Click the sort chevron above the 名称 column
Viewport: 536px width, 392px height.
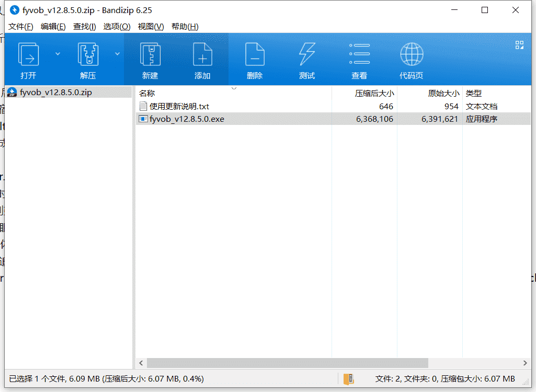234,88
